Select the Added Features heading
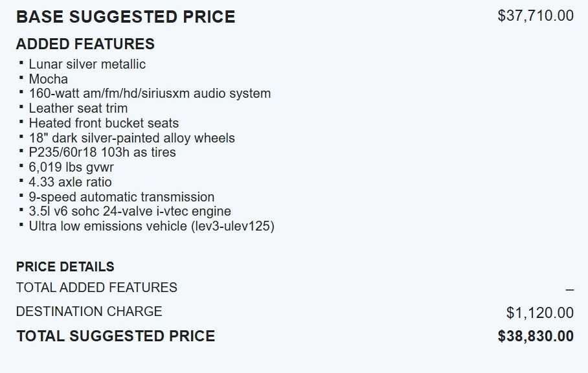588x373 pixels. [85, 44]
